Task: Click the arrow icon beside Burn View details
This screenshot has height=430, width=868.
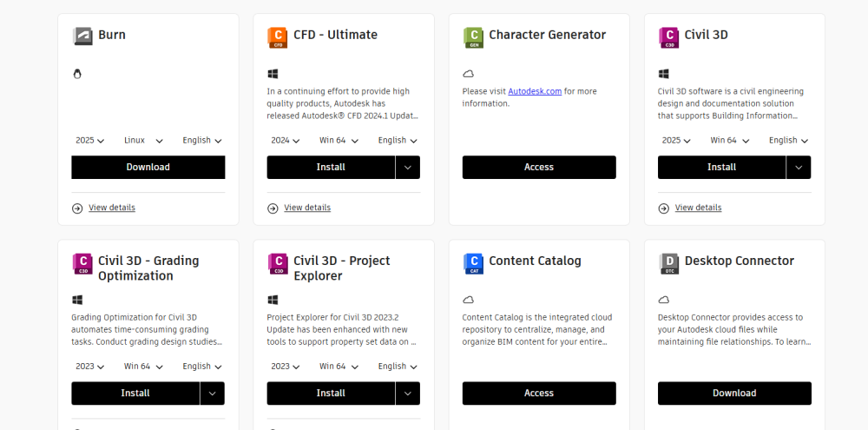Action: tap(77, 208)
